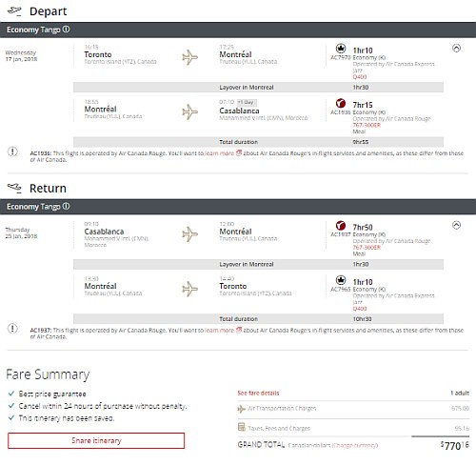Click the Q400 aircraft link for AC7970
The width and height of the screenshot is (476, 465).
click(360, 77)
